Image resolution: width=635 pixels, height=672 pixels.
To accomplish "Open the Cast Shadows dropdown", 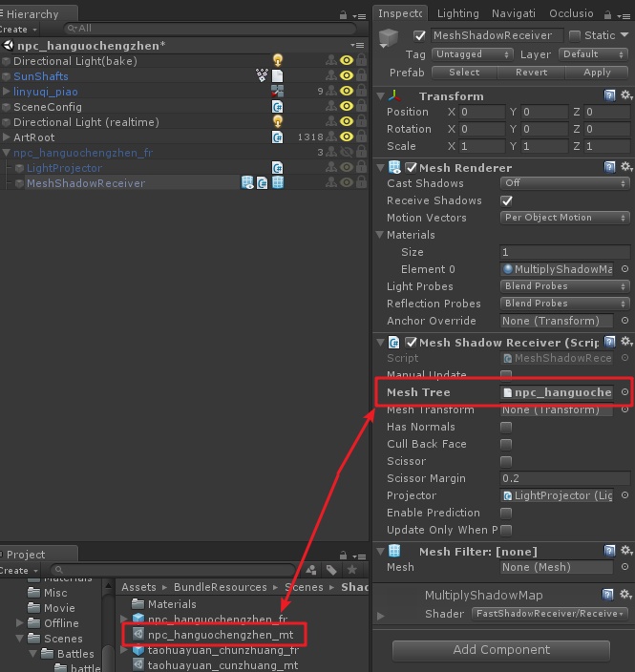I will tap(565, 183).
